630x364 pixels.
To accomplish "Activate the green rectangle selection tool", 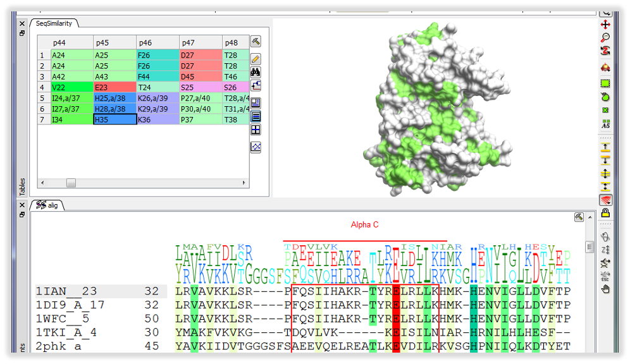I will point(605,83).
